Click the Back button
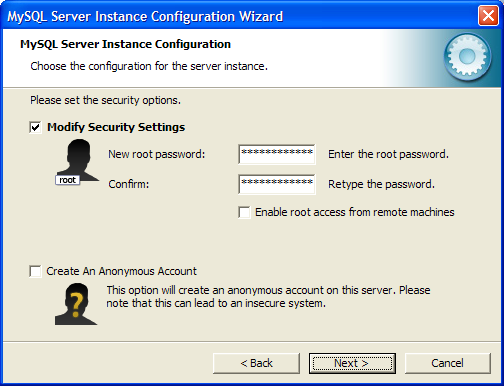 (x=256, y=363)
